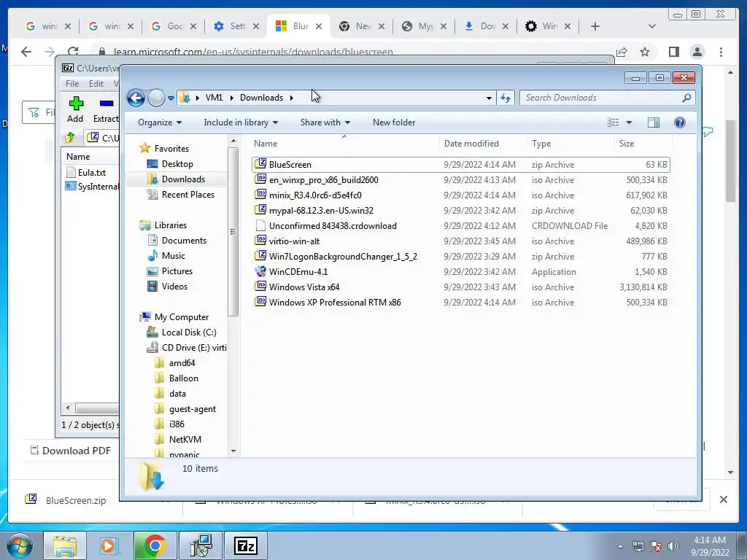Viewport: 747px width, 560px height.
Task: Select Unconfirmed 843438.crdownload file
Action: pyautogui.click(x=461, y=226)
